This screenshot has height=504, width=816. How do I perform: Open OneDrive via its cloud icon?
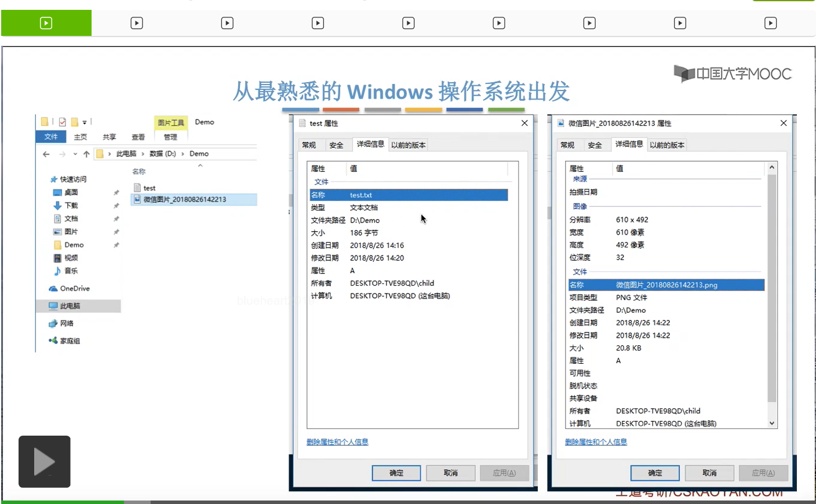click(x=53, y=288)
